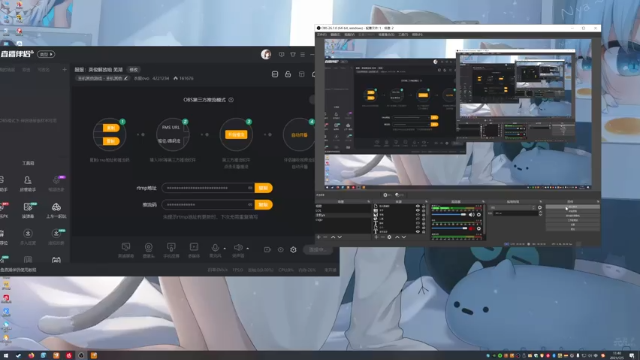Open the Edit menu in OBS
This screenshot has width=640, height=360.
[335, 35]
